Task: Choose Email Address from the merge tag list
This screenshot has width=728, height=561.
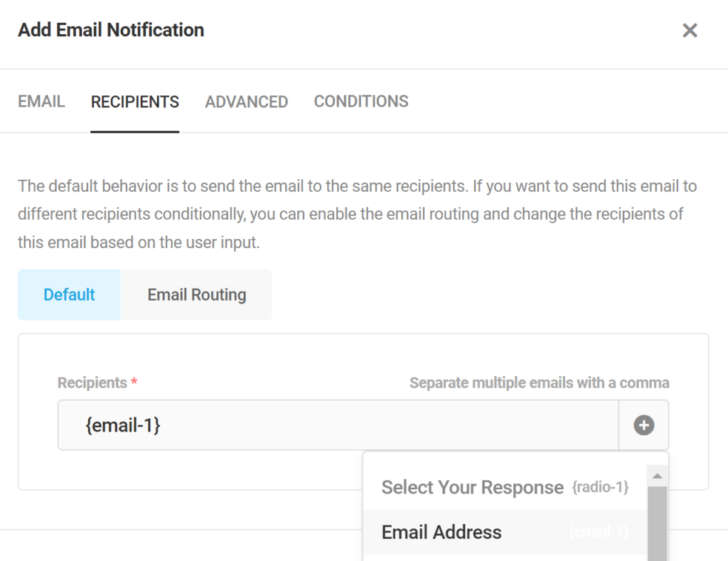Action: (x=441, y=532)
